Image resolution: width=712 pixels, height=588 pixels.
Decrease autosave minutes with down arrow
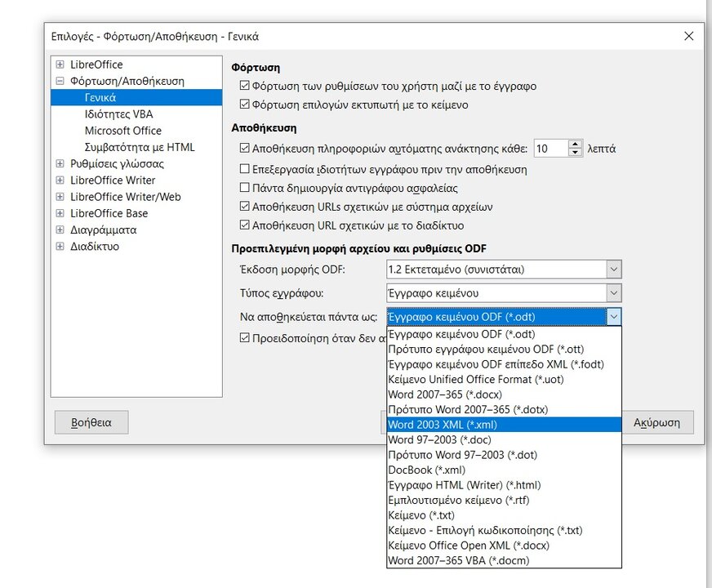[x=576, y=153]
